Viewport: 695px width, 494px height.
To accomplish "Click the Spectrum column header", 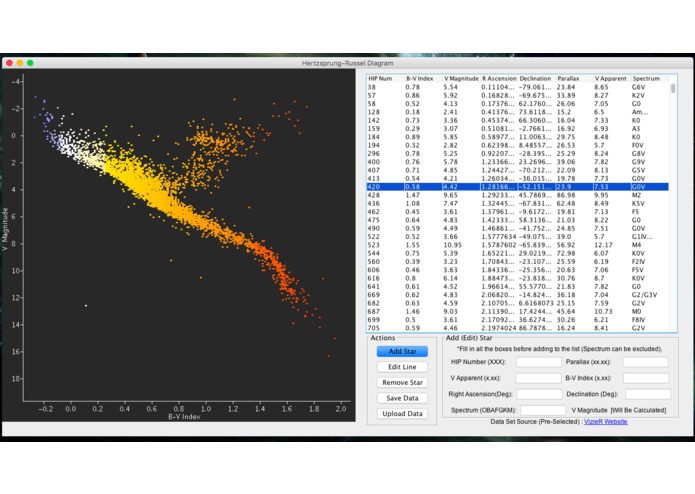I will coord(650,78).
